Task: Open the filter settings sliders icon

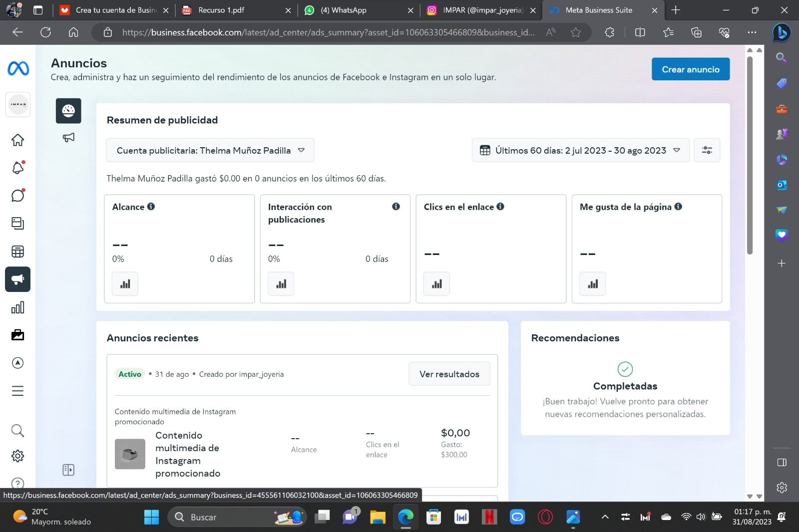Action: pyautogui.click(x=707, y=150)
